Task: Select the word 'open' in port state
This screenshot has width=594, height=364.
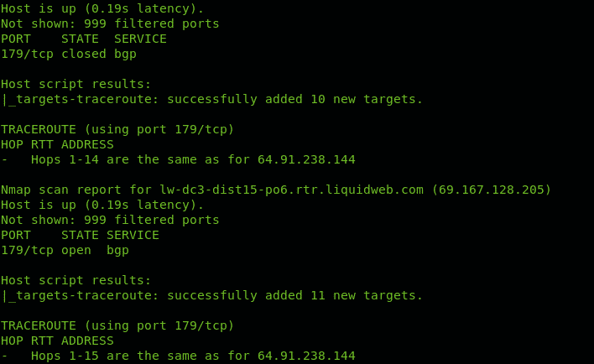Action: pyautogui.click(x=76, y=251)
